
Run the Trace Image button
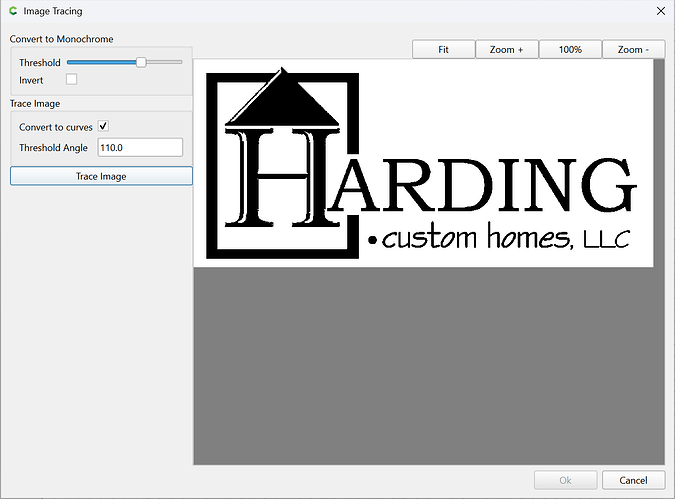coord(101,176)
